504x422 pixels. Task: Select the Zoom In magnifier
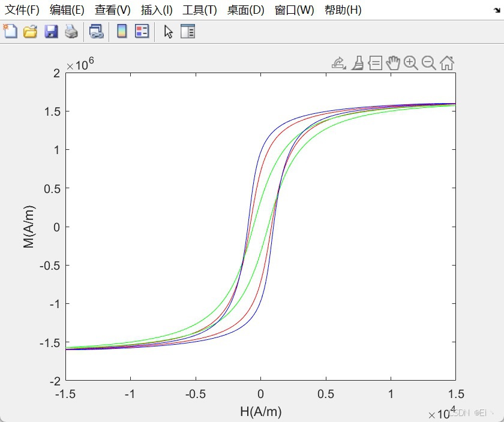[411, 63]
